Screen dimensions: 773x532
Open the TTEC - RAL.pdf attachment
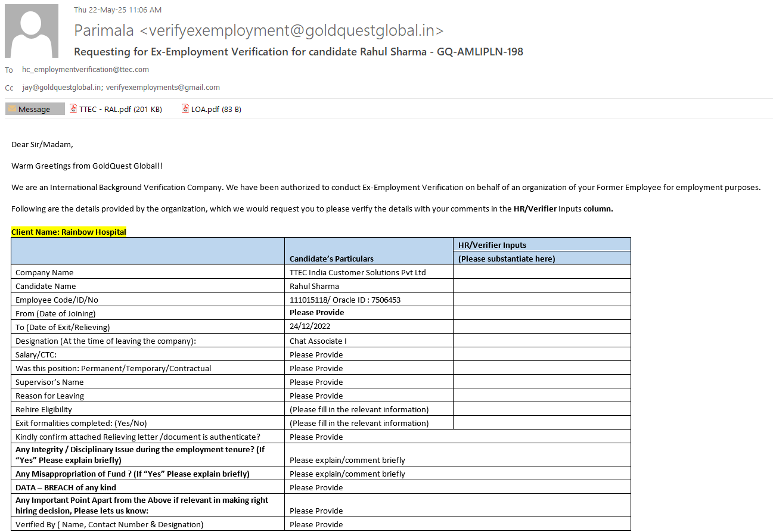click(120, 109)
